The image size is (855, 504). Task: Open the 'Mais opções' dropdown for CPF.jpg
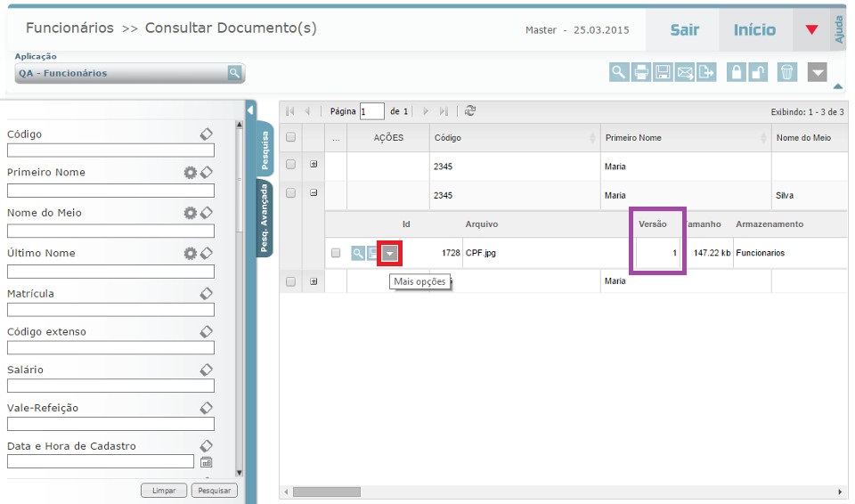click(390, 254)
